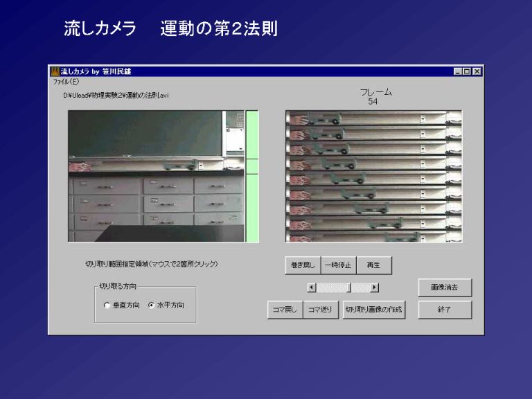Click the scrollbar's right arrow
Image resolution: width=532 pixels, height=399 pixels.
[375, 287]
